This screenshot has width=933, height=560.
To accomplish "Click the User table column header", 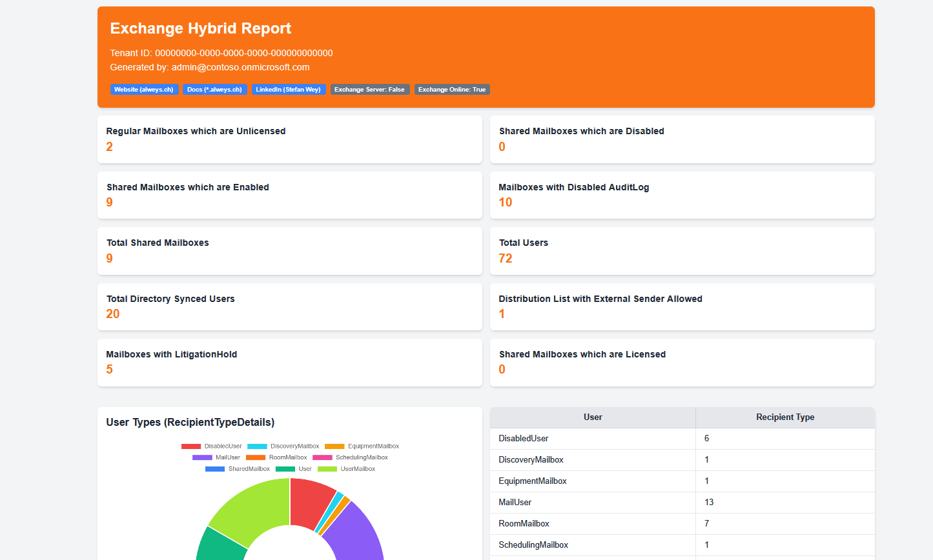I will 592,417.
